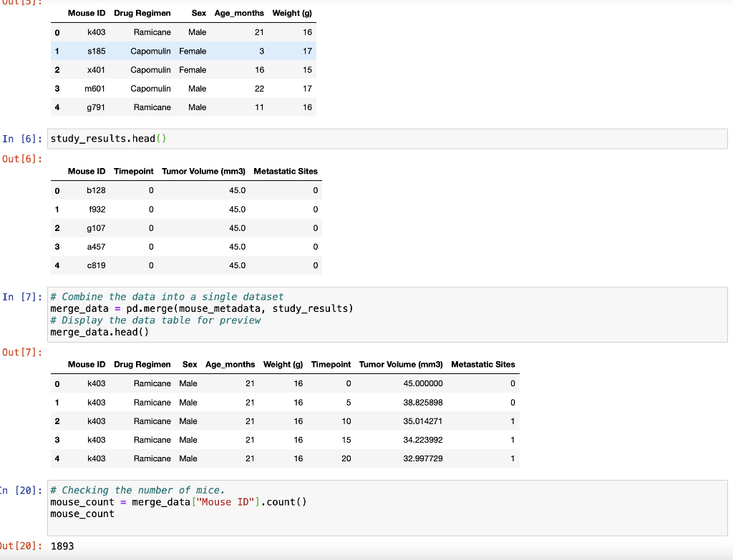Click the 32.997729 tumor volume value
The image size is (733, 560).
pos(423,458)
